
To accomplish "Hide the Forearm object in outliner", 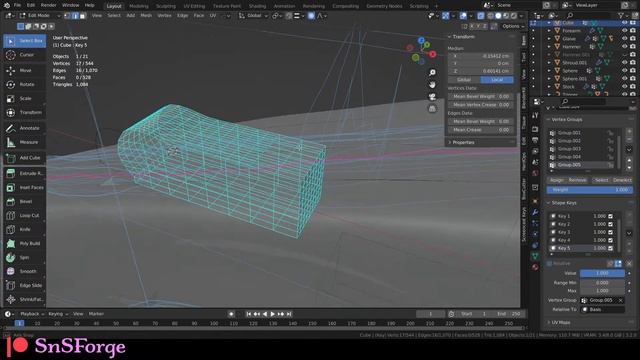I will pos(624,31).
